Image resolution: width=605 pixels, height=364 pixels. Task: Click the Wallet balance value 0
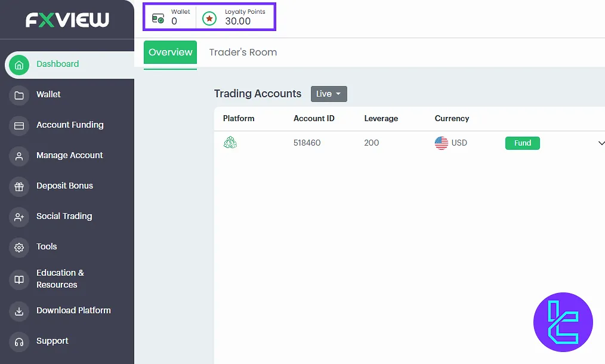click(174, 21)
